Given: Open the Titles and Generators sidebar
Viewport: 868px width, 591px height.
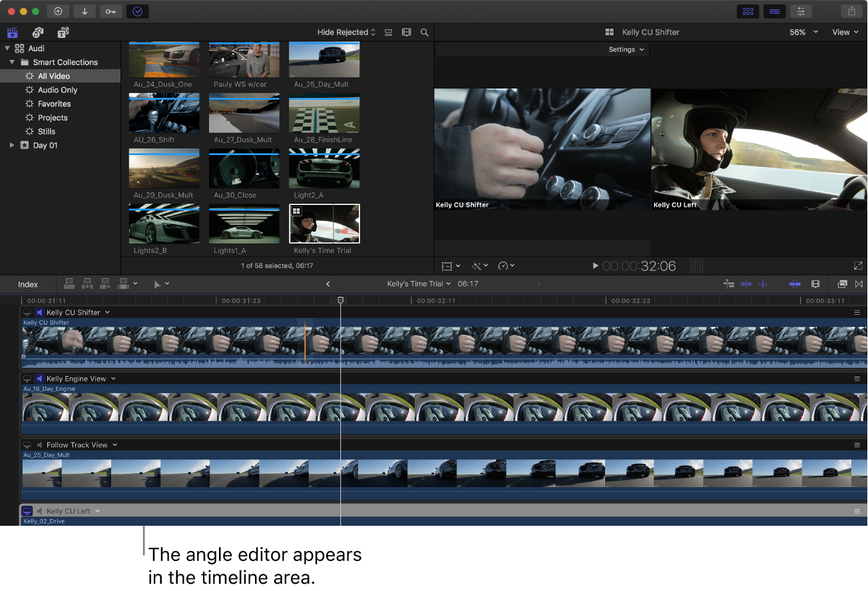Looking at the screenshot, I should point(62,32).
